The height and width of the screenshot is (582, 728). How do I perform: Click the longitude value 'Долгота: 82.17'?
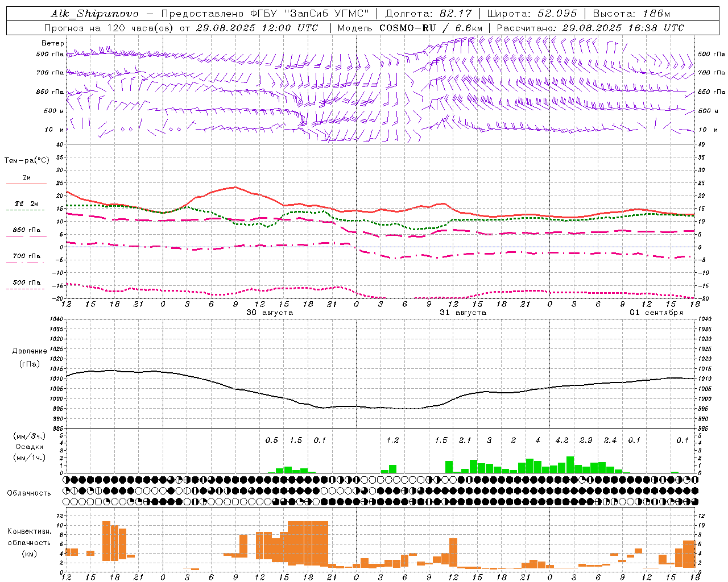428,14
